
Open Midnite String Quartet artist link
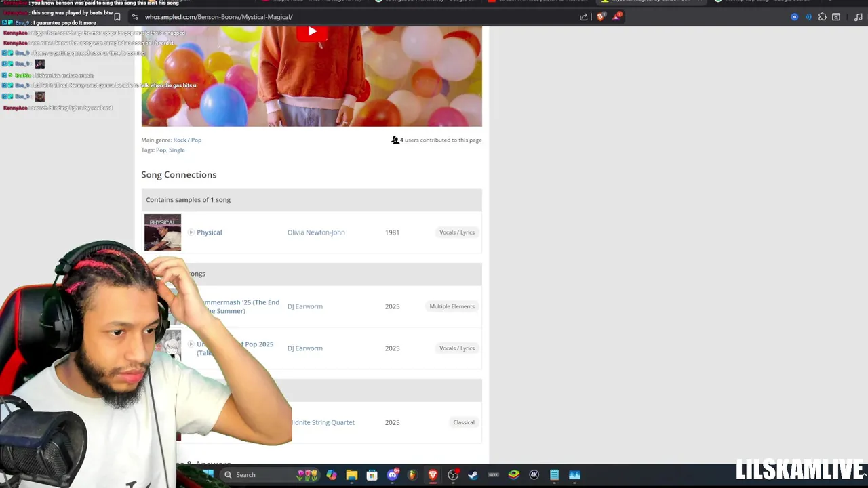[x=323, y=422]
